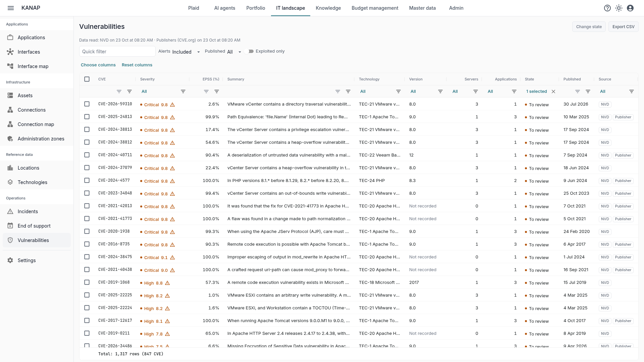Screen dimensions: 644x362
Task: Open Administration zones in sidebar
Action: (37, 139)
